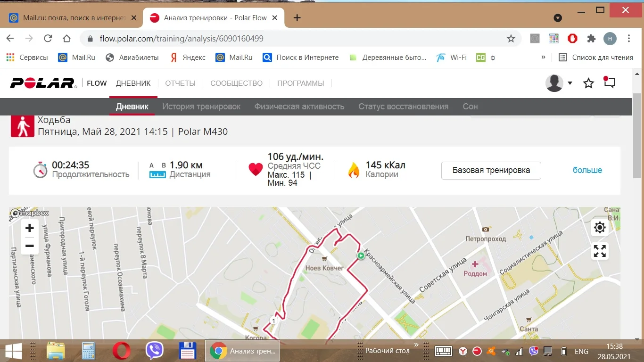This screenshot has width=644, height=362.
Task: Click the calories value 145 кКал
Action: 386,165
